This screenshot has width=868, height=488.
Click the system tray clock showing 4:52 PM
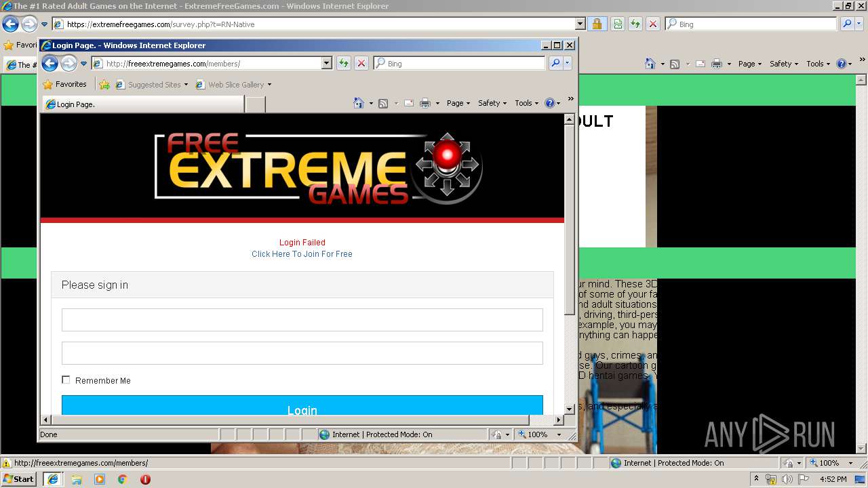pos(833,479)
